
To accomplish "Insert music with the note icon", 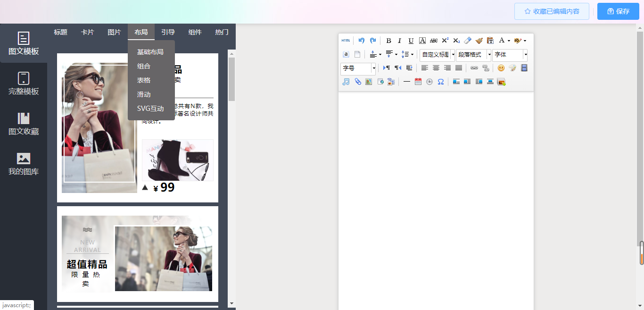I will (x=346, y=82).
